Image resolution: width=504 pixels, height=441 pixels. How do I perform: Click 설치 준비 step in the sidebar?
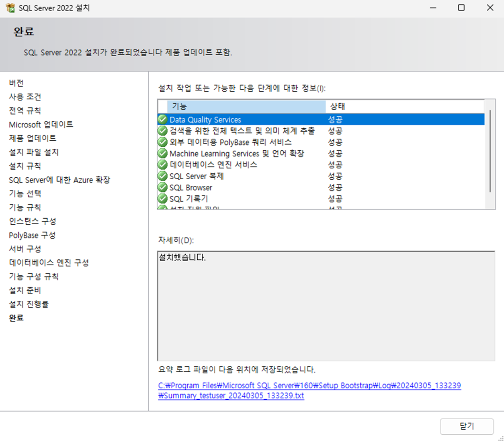point(25,290)
